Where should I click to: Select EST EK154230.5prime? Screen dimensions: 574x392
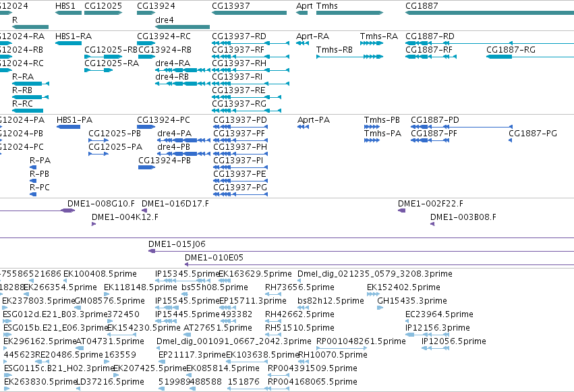[x=121, y=335]
